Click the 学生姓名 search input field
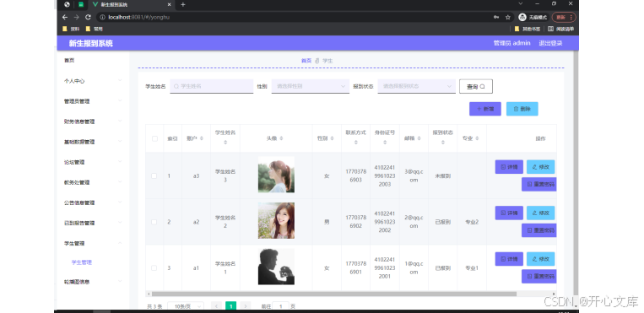 [212, 86]
